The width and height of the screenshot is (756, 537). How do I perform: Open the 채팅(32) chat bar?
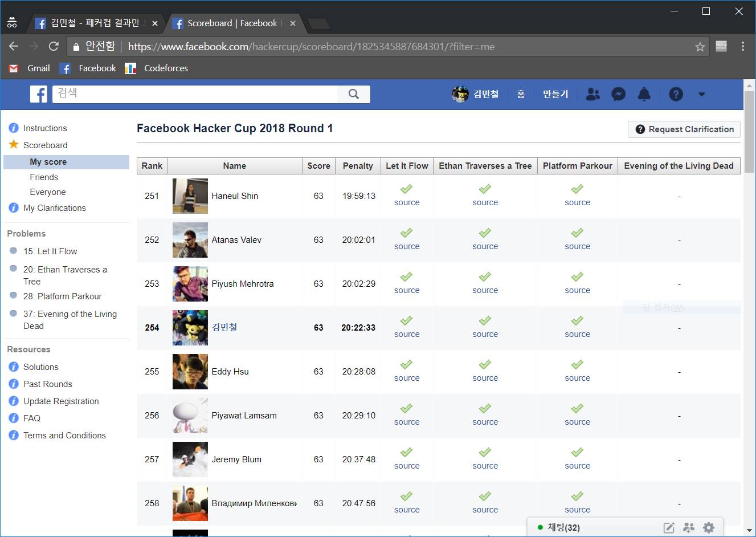coord(625,527)
